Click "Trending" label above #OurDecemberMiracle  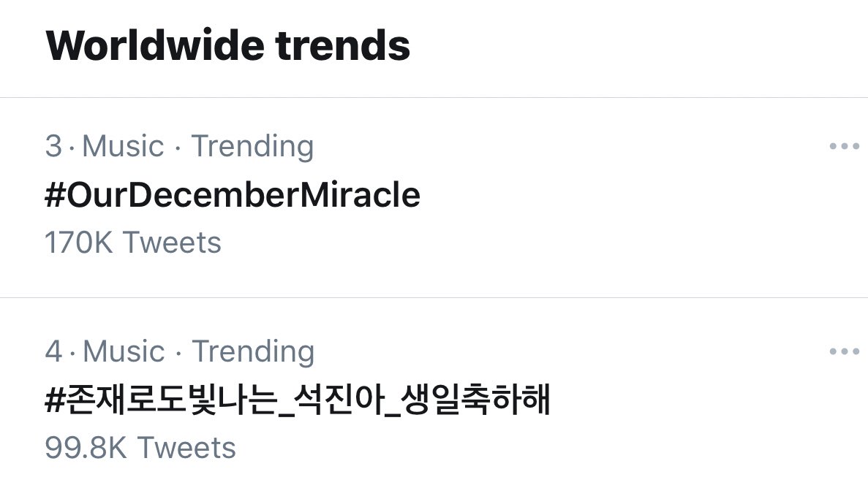tap(252, 146)
